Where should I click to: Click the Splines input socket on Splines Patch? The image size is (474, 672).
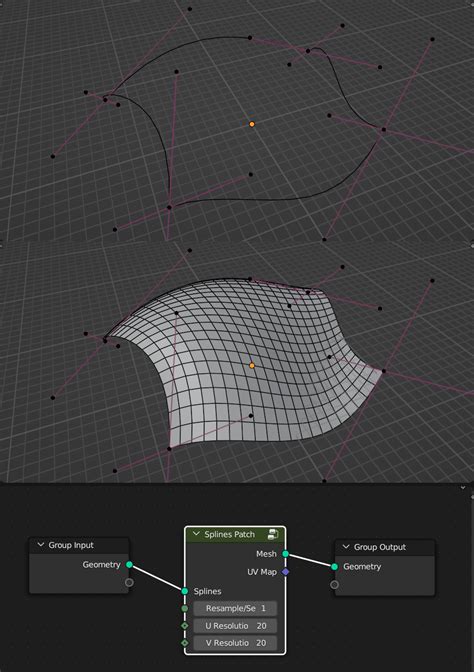click(x=185, y=591)
